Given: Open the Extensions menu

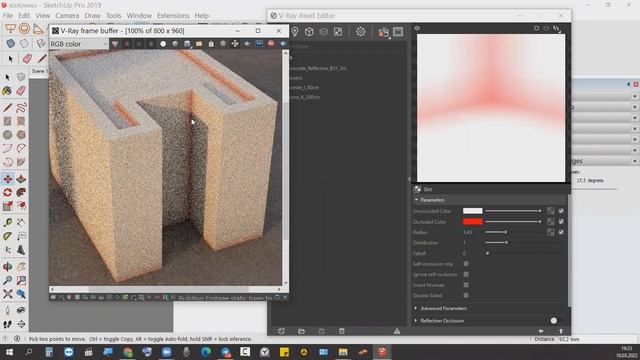Looking at the screenshot, I should pyautogui.click(x=173, y=16).
